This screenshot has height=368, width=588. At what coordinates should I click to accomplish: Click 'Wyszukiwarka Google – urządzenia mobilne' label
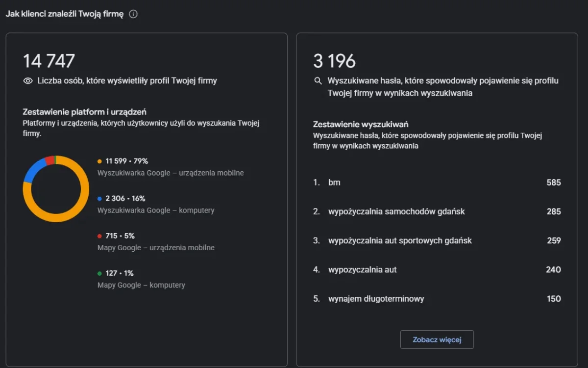tap(171, 173)
